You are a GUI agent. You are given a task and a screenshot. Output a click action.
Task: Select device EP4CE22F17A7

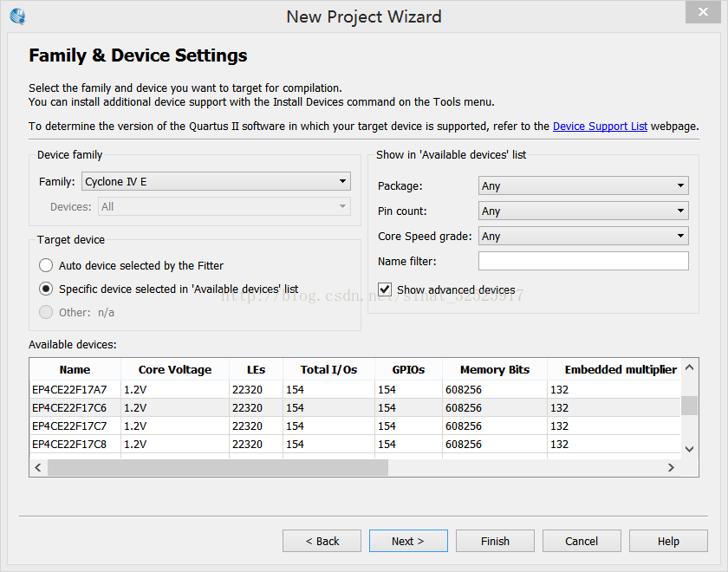355,389
